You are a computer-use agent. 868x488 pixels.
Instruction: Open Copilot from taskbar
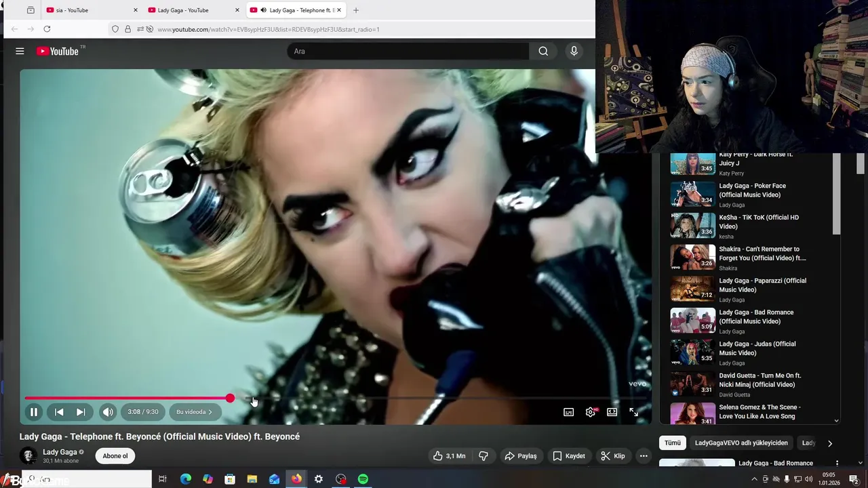click(208, 479)
